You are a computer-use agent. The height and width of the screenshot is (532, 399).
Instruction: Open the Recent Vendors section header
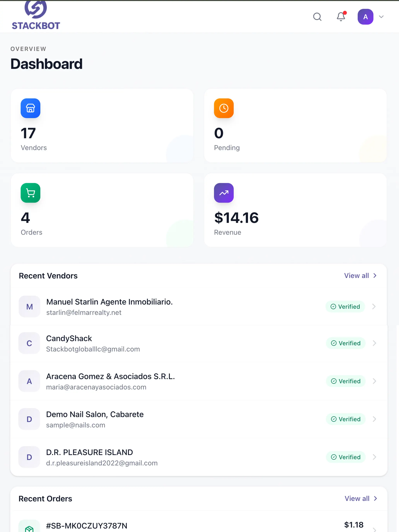(48, 276)
